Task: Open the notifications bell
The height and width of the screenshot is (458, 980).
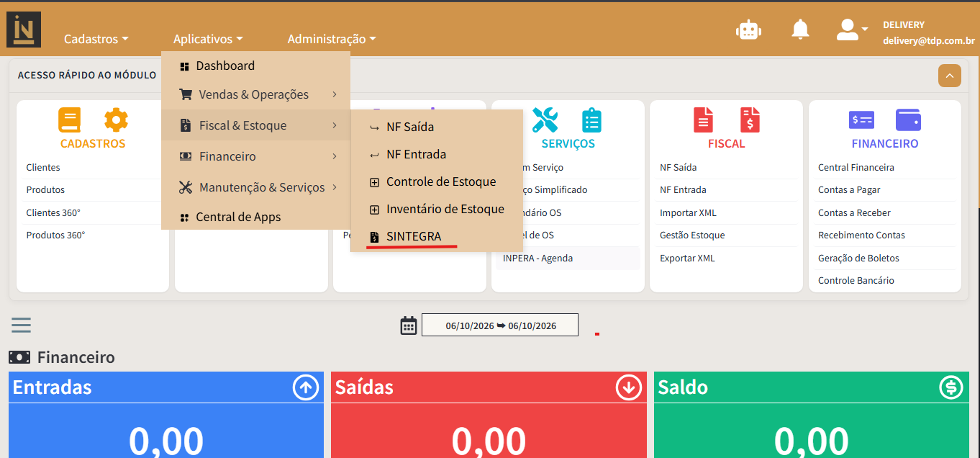Action: [x=800, y=29]
